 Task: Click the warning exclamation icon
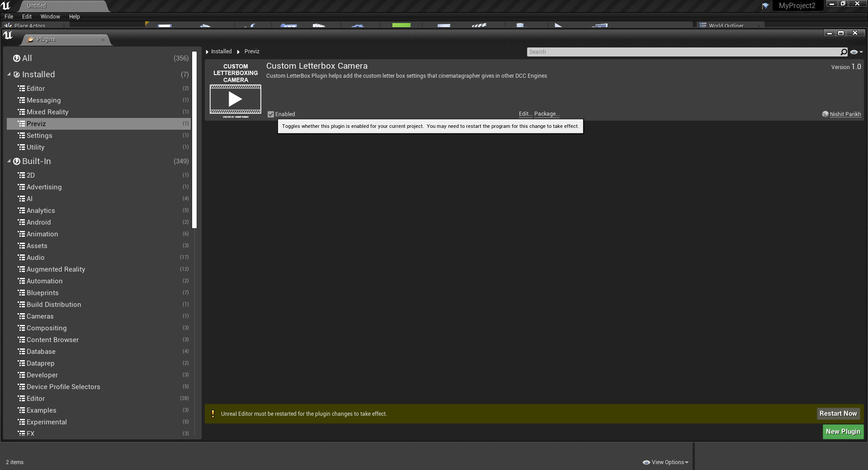213,414
